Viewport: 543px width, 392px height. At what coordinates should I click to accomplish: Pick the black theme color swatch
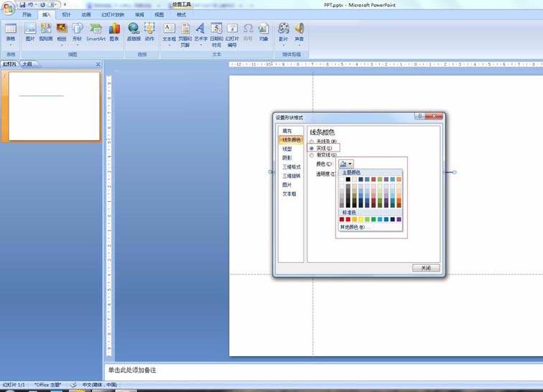[x=348, y=179]
